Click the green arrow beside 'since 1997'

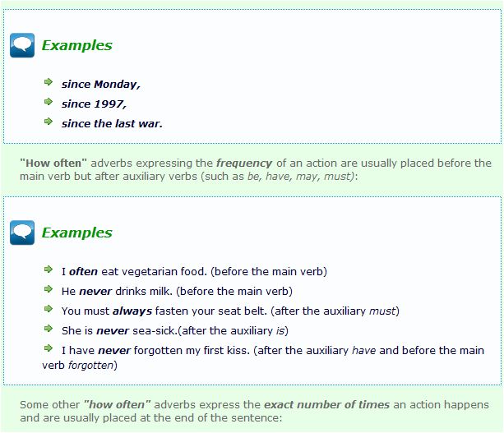(x=50, y=103)
